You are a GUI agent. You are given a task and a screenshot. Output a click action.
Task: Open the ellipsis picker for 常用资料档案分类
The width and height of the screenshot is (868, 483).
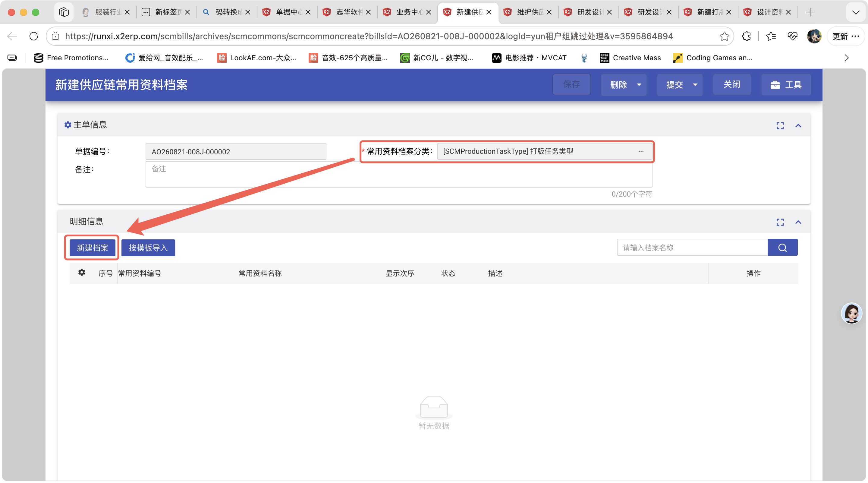[641, 151]
